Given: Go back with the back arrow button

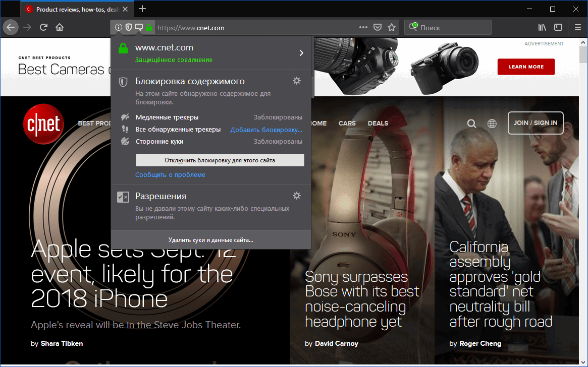Looking at the screenshot, I should (11, 27).
